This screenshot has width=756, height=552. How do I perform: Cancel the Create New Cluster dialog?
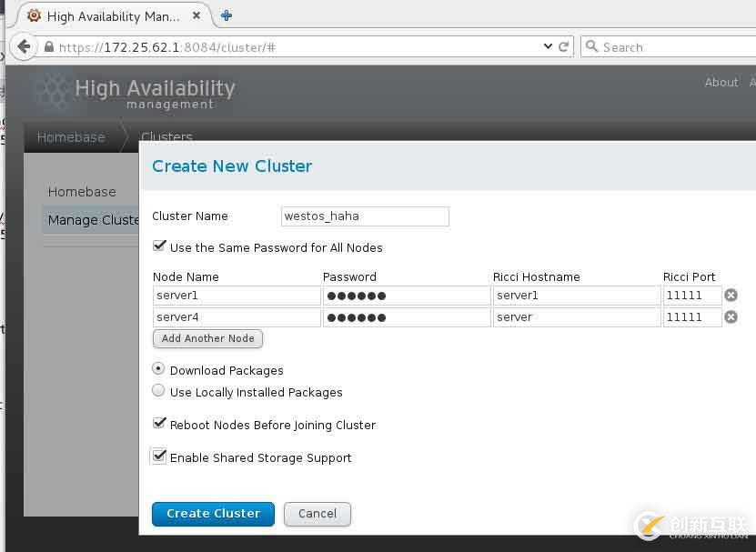(x=318, y=514)
